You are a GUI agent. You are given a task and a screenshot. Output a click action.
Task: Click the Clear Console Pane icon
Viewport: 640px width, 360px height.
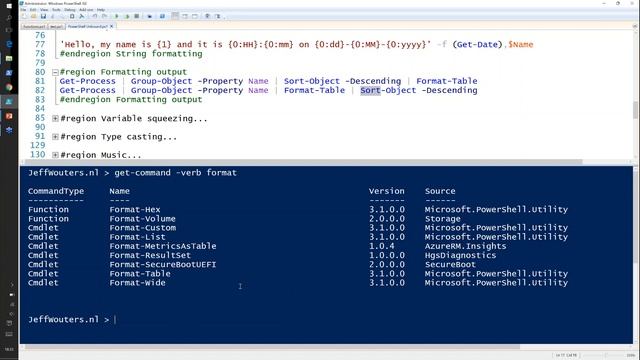point(81,16)
